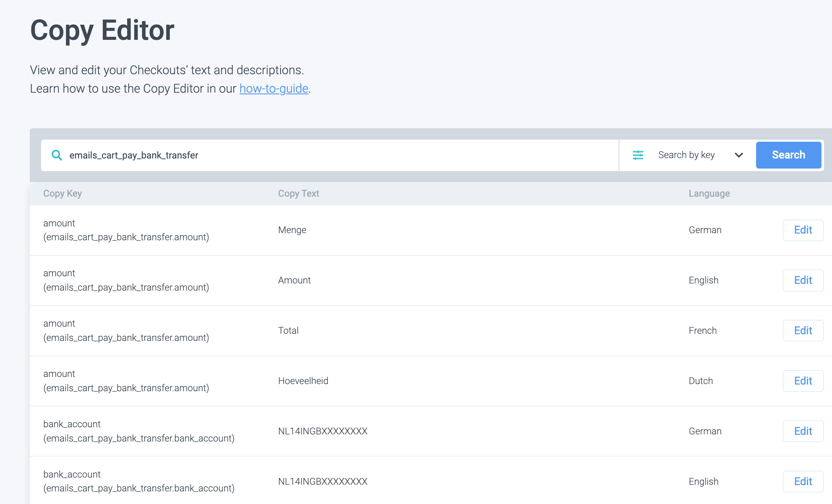832x504 pixels.
Task: Edit the English bank_account row
Action: 803,481
